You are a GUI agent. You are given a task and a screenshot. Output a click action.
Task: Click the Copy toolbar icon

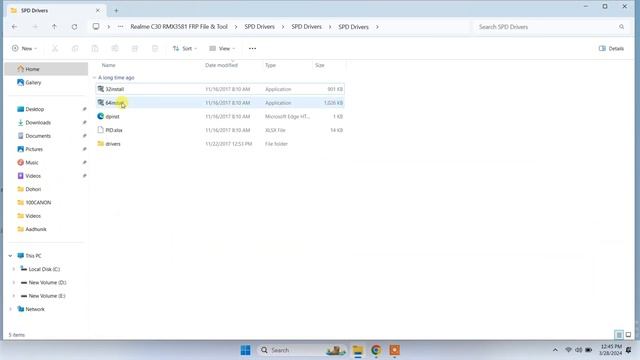pyautogui.click(x=75, y=49)
